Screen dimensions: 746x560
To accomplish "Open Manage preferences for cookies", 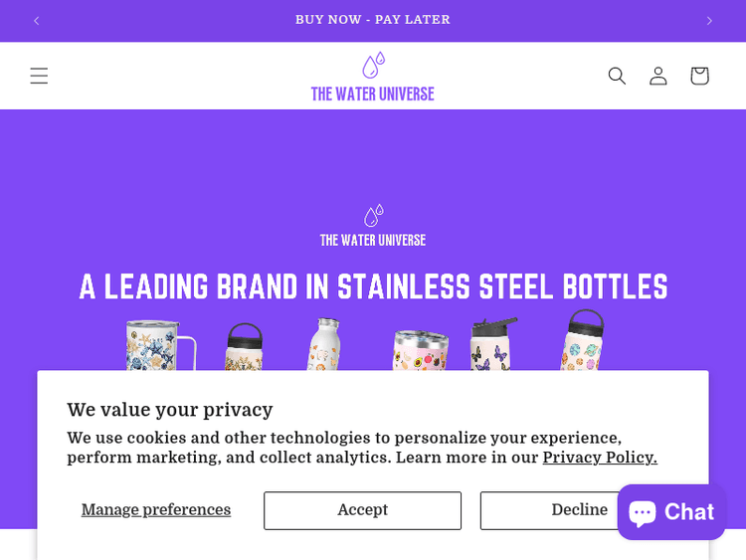I will coord(156,510).
